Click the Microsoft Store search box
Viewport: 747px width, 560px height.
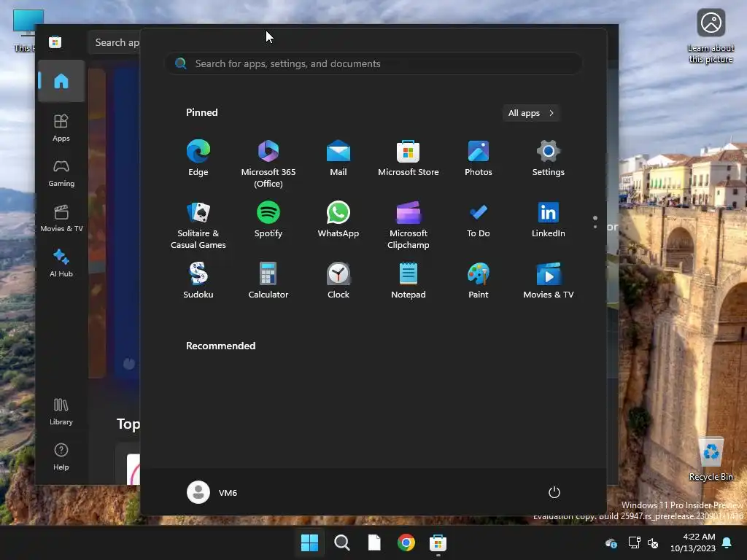pos(115,42)
